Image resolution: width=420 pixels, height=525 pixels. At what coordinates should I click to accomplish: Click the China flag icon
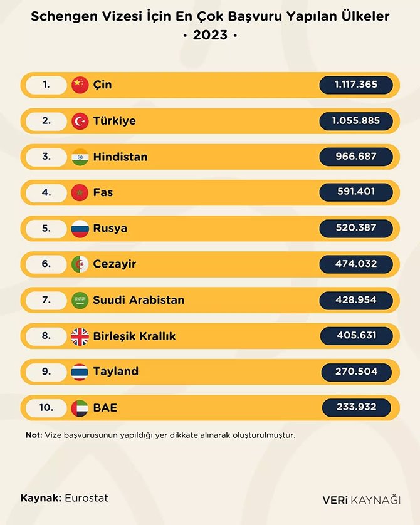pos(80,85)
